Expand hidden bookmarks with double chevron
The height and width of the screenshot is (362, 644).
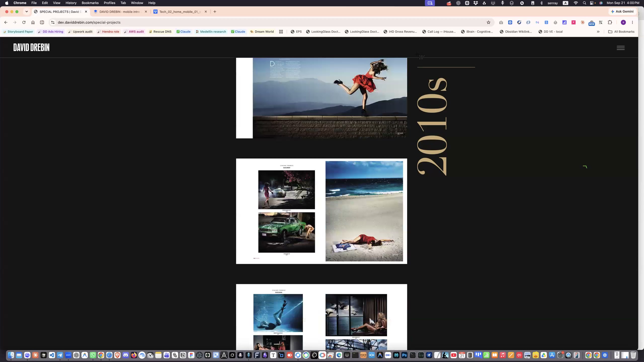pos(598,32)
